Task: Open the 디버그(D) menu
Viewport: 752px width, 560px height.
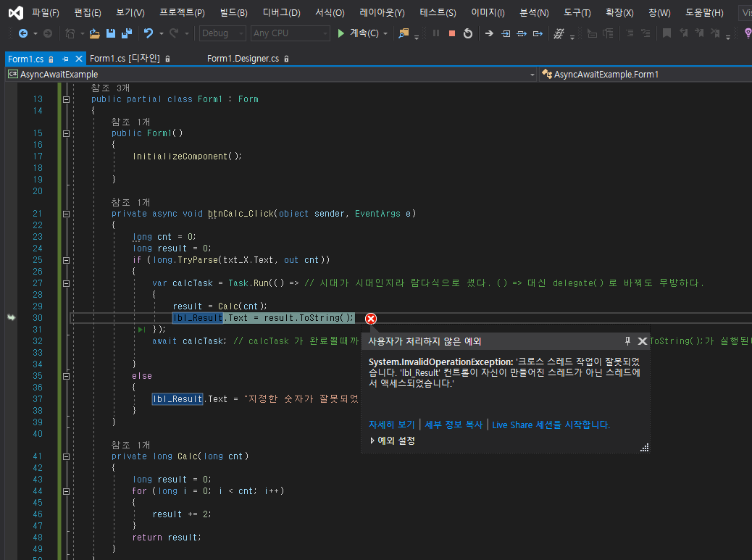Action: [x=282, y=12]
